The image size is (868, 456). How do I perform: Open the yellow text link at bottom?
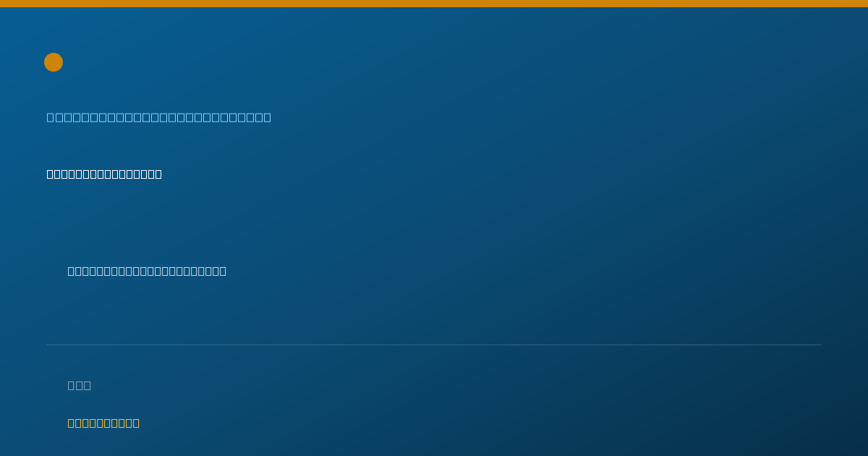click(x=103, y=423)
